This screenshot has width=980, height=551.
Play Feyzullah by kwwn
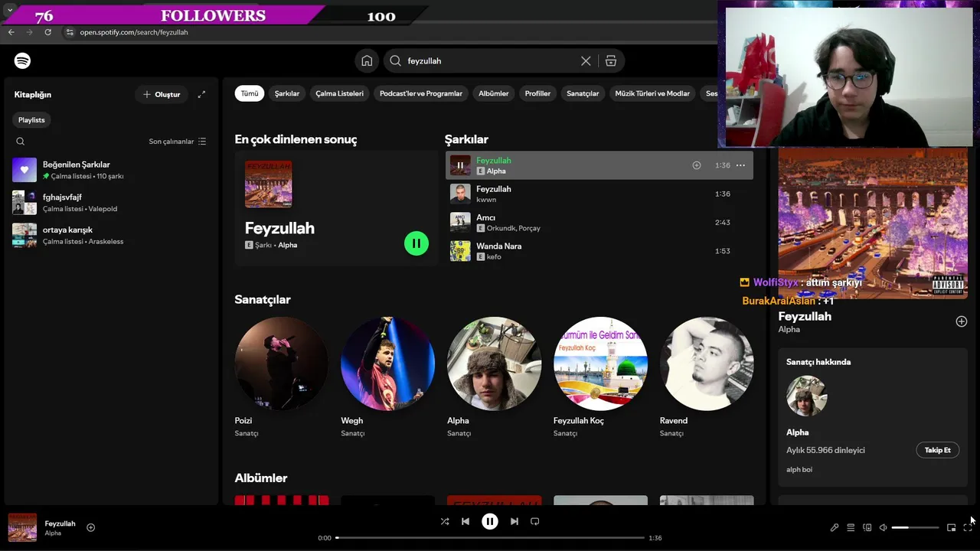coord(460,194)
